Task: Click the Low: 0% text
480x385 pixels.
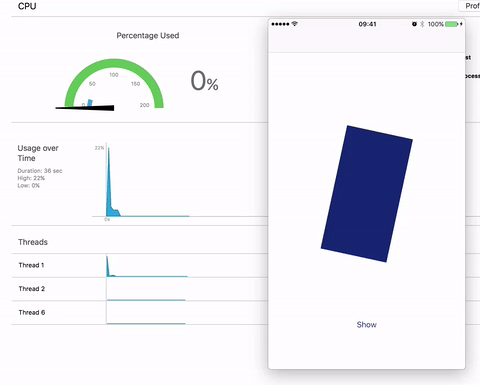Action: tap(28, 185)
